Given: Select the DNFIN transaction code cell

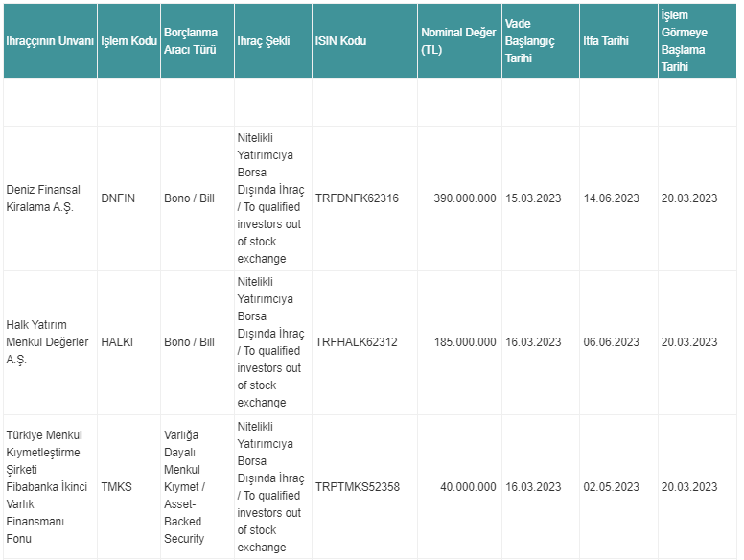Looking at the screenshot, I should pyautogui.click(x=118, y=198).
